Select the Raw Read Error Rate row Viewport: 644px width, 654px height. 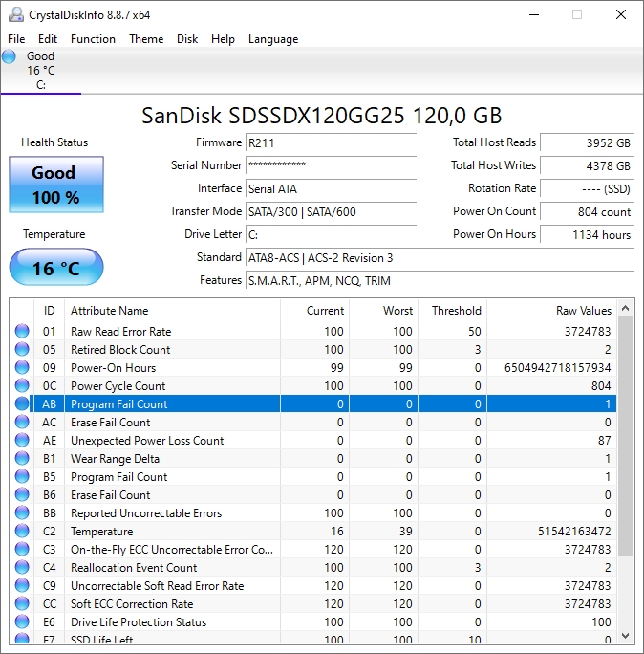point(312,331)
